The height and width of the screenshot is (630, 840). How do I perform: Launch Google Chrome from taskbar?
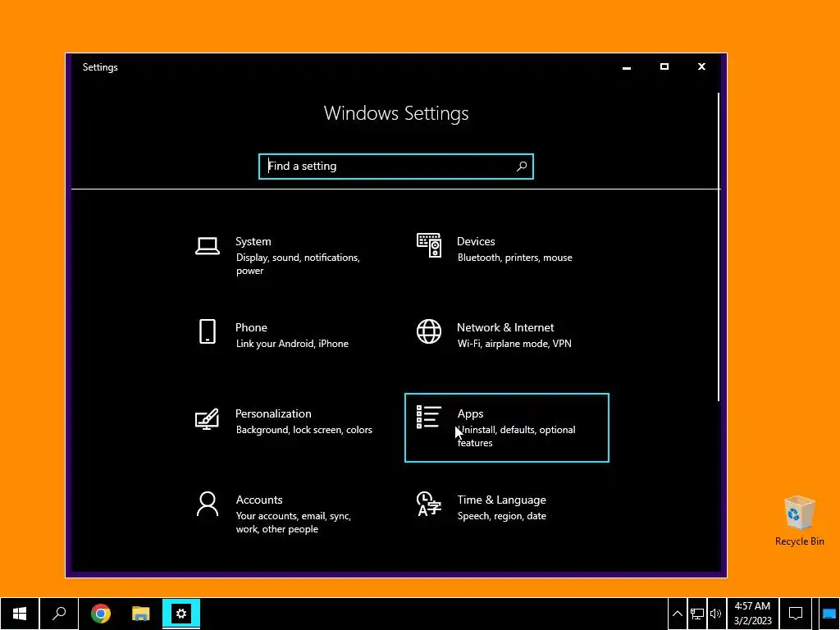100,614
